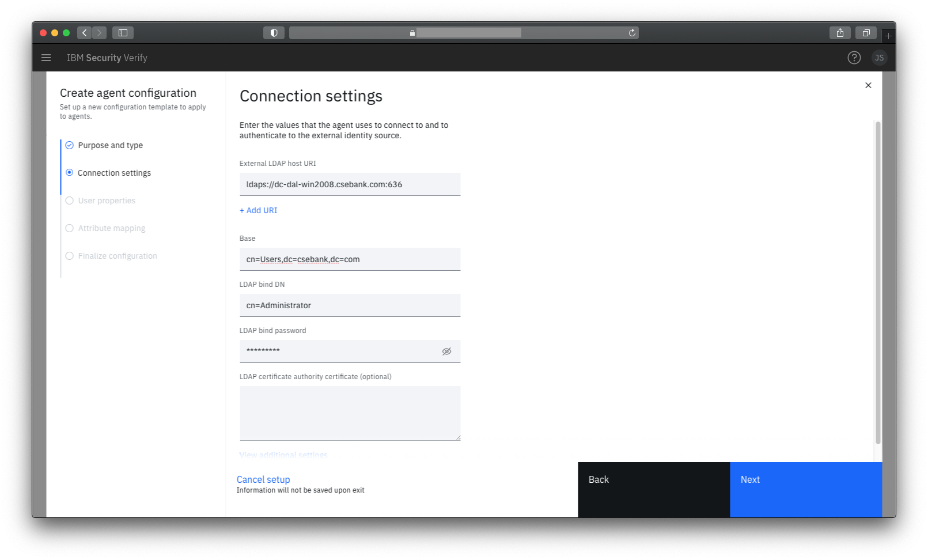Click the + Add URI link
Viewport: 928px width, 560px height.
(258, 210)
